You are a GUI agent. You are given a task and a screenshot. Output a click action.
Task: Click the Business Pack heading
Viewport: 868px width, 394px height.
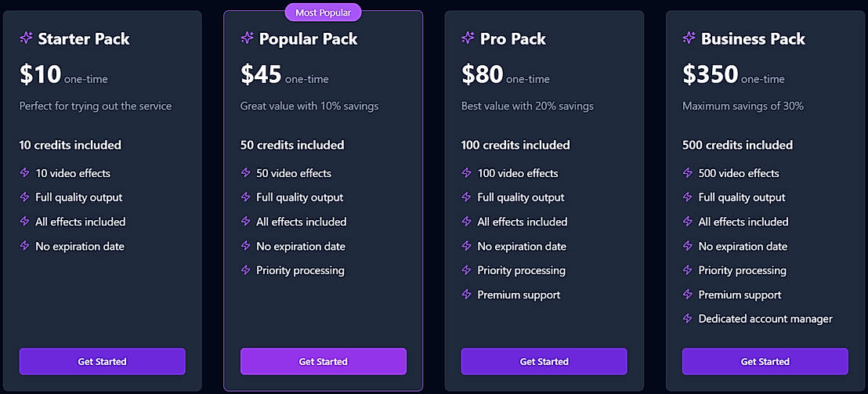pos(753,38)
